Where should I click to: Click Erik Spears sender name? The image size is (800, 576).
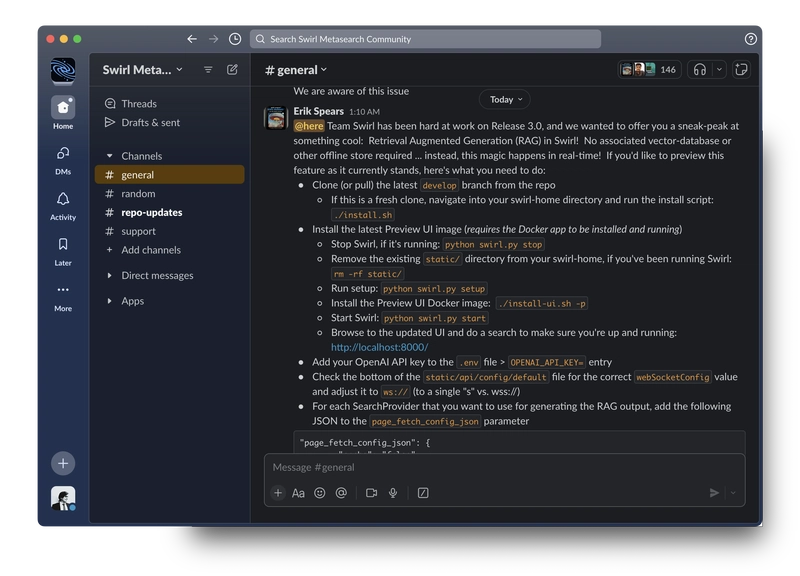click(318, 111)
